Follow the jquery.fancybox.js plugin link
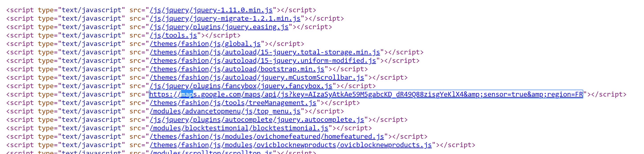Viewport: 644px width, 154px height. tap(241, 86)
